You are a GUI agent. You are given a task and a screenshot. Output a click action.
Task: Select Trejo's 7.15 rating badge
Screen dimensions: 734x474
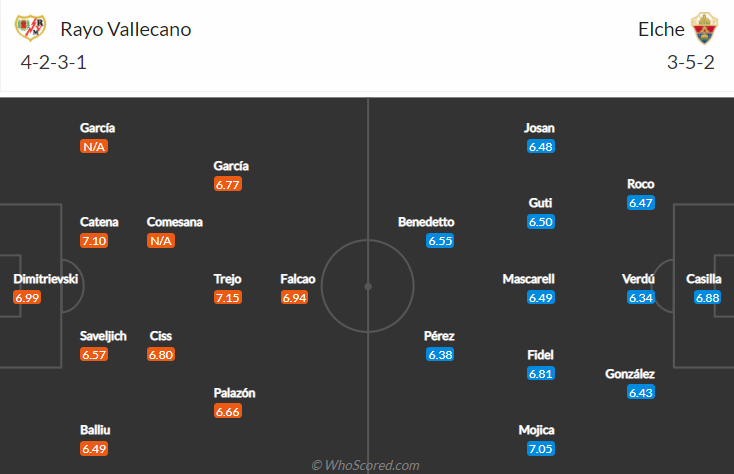[228, 298]
